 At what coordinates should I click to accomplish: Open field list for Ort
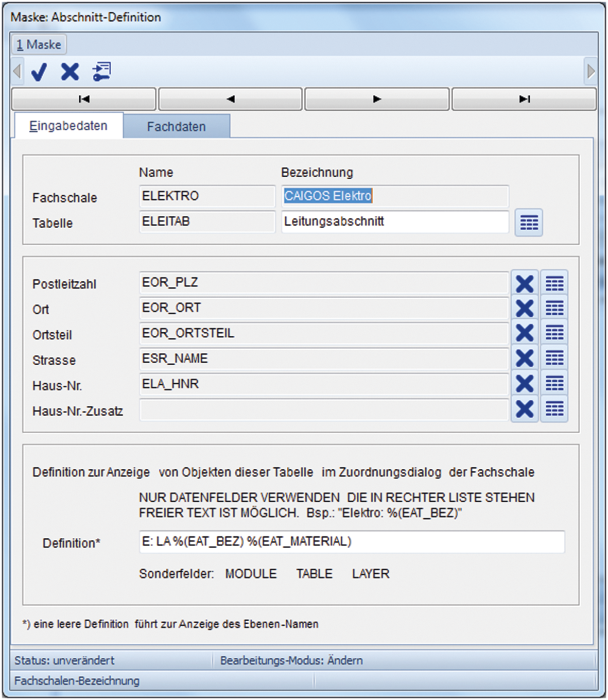pyautogui.click(x=554, y=309)
